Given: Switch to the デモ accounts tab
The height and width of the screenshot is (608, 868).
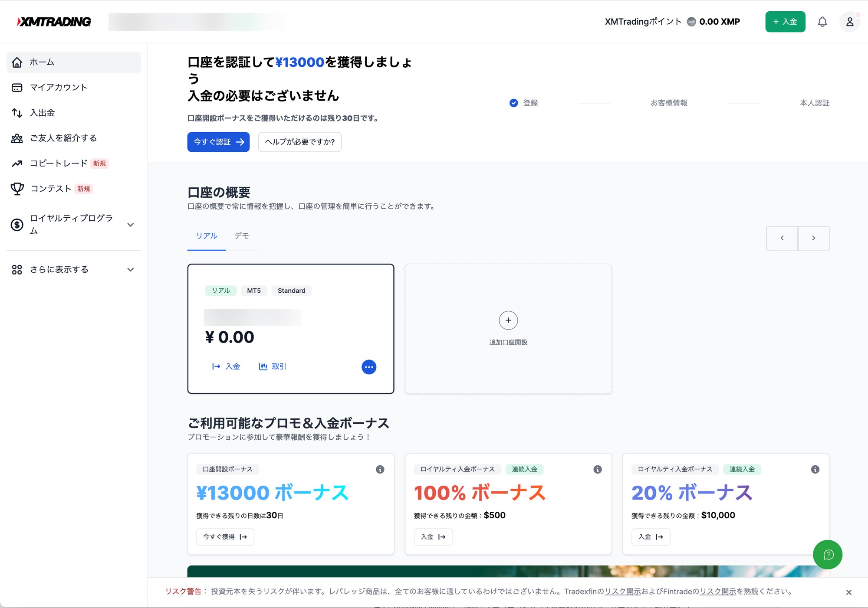Looking at the screenshot, I should pos(242,236).
